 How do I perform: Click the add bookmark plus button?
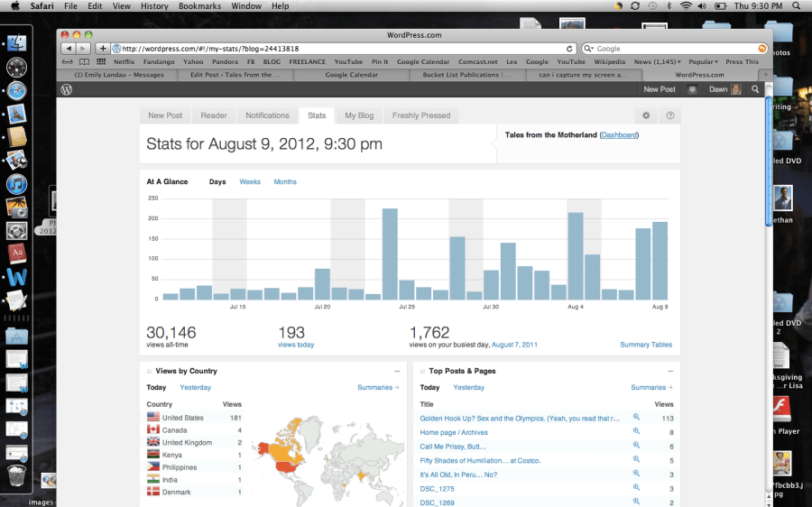point(103,49)
